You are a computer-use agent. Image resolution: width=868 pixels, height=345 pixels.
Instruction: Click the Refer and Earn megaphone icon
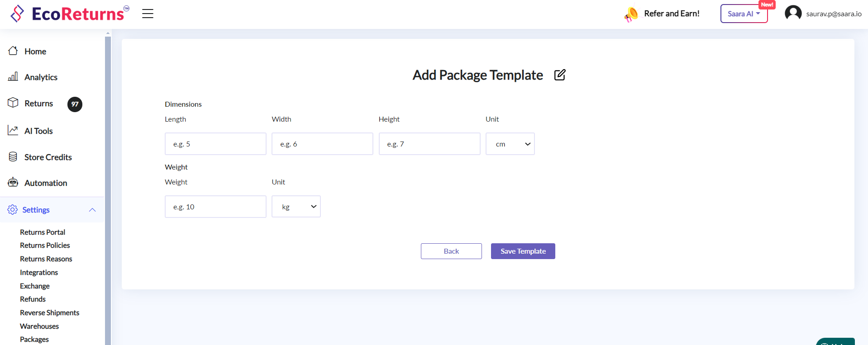(631, 14)
